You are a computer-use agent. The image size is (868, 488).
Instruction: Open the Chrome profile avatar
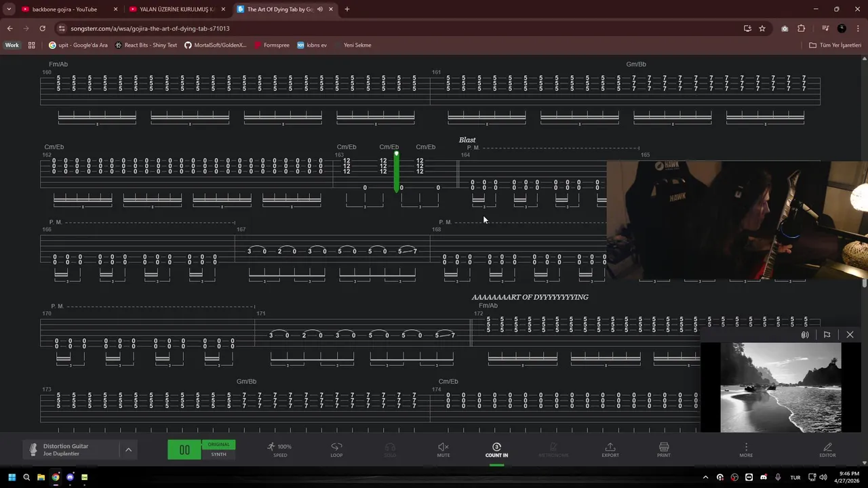(842, 28)
